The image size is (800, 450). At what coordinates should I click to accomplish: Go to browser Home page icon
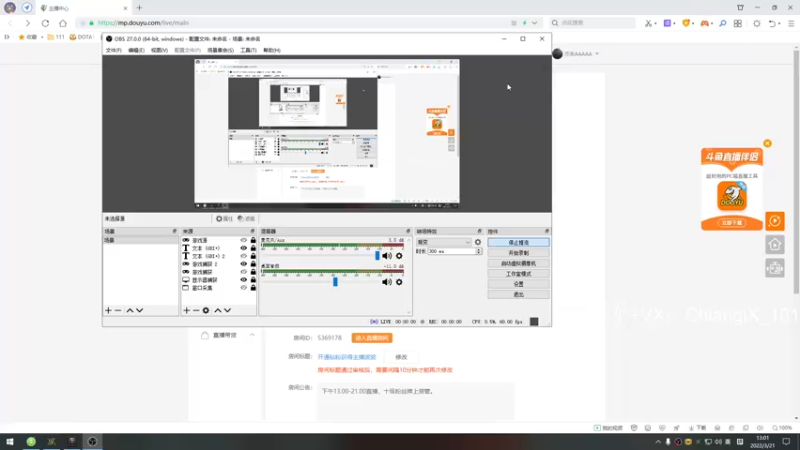(x=63, y=23)
